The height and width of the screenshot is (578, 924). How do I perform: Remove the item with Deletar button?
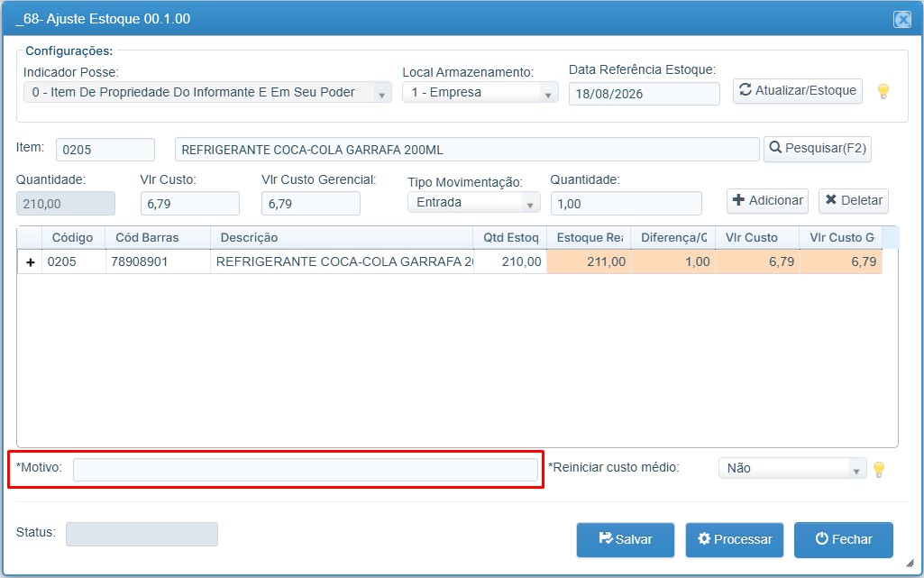[854, 201]
